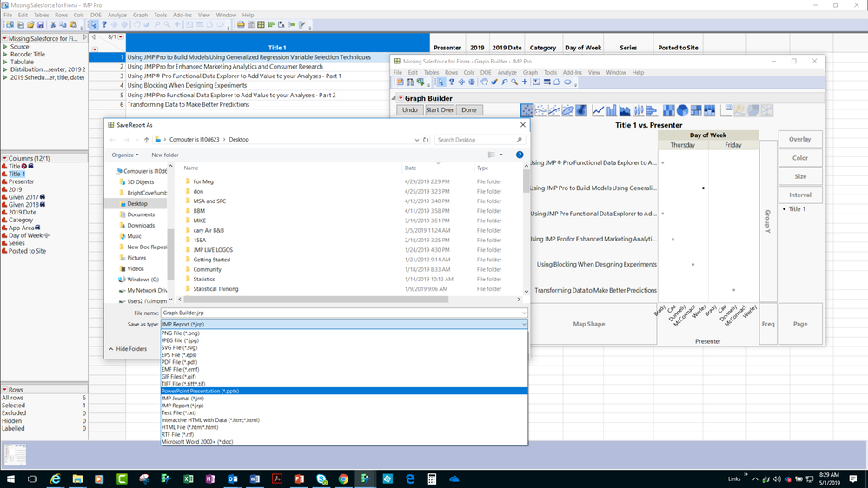Activate the magnifier zoom tool in Graph Builder toolbar
The width and height of the screenshot is (868, 488).
pos(514,82)
